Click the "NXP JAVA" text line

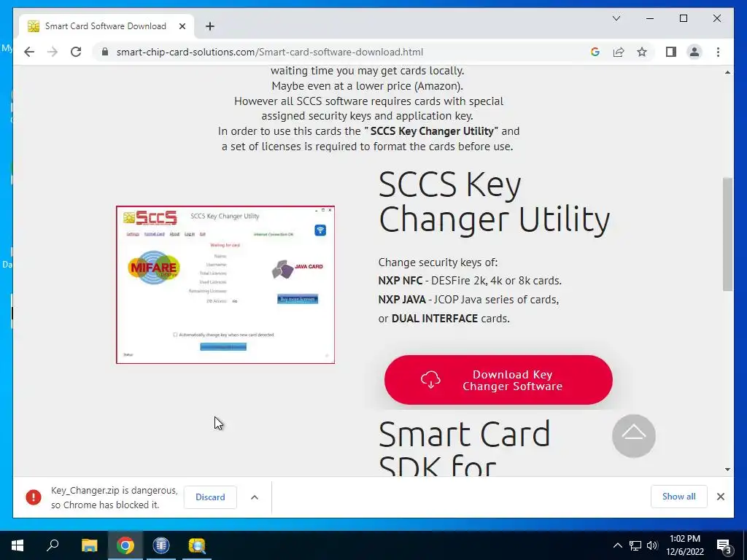pyautogui.click(x=468, y=300)
